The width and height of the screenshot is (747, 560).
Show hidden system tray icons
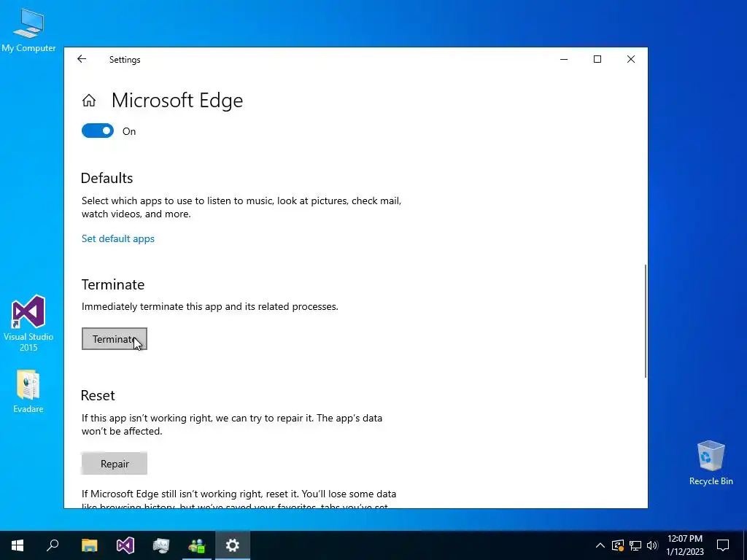pyautogui.click(x=600, y=545)
